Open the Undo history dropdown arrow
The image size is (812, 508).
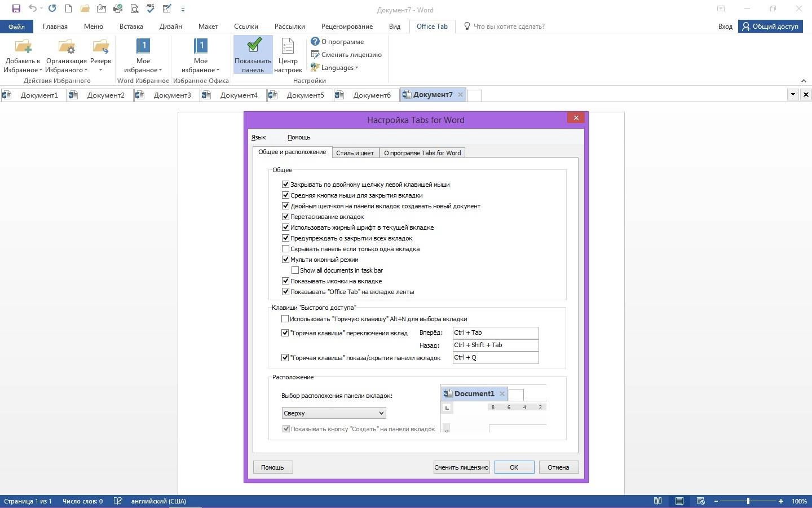pyautogui.click(x=42, y=9)
